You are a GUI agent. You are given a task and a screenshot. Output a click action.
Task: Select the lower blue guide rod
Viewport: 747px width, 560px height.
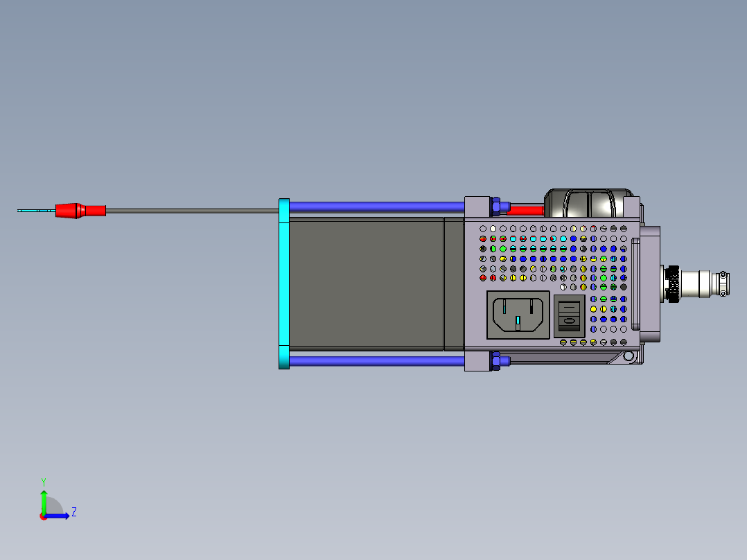click(x=377, y=361)
